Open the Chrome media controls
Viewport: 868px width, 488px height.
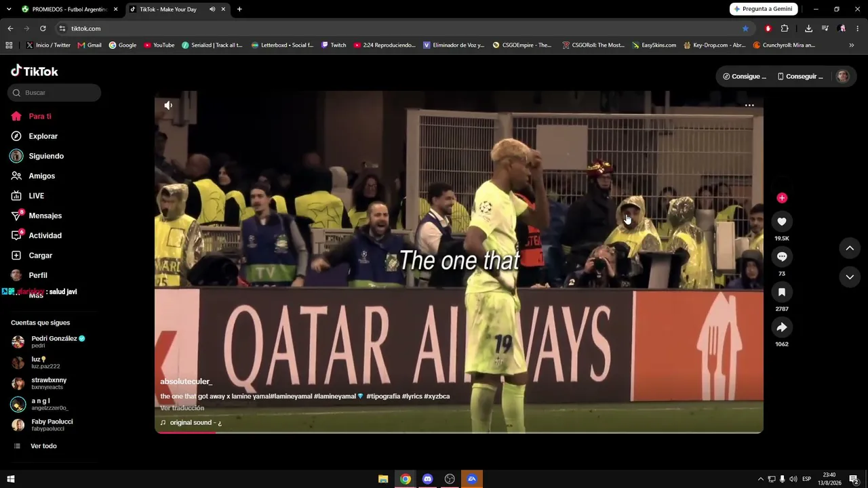(825, 28)
